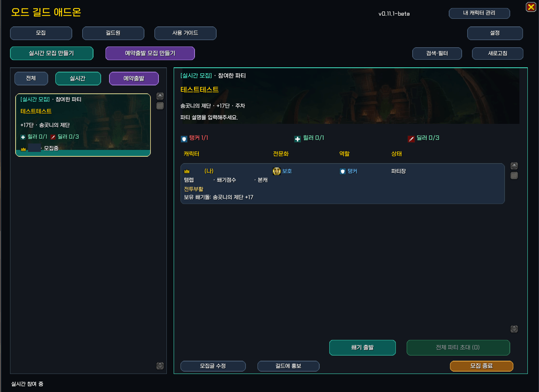This screenshot has width=539, height=392.
Task: Click the sword dealer icon in the 테스트테스트 card
Action: pos(53,137)
